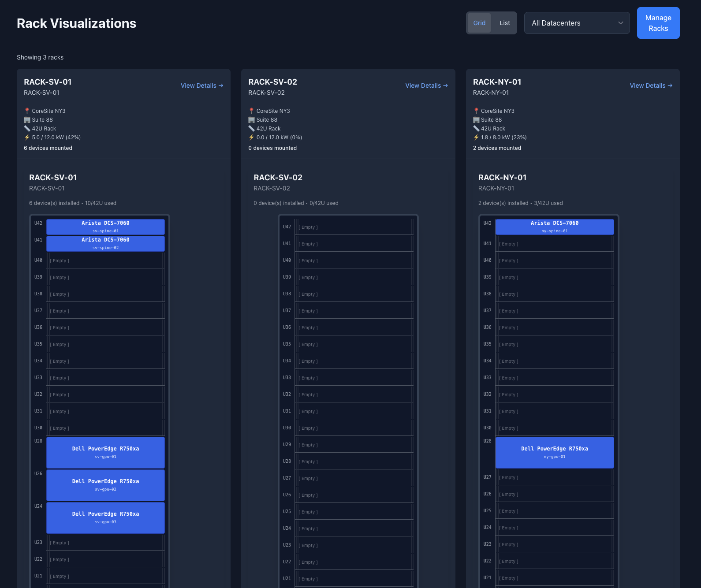Click the building icon in RACK-SV-01 card

click(x=27, y=120)
